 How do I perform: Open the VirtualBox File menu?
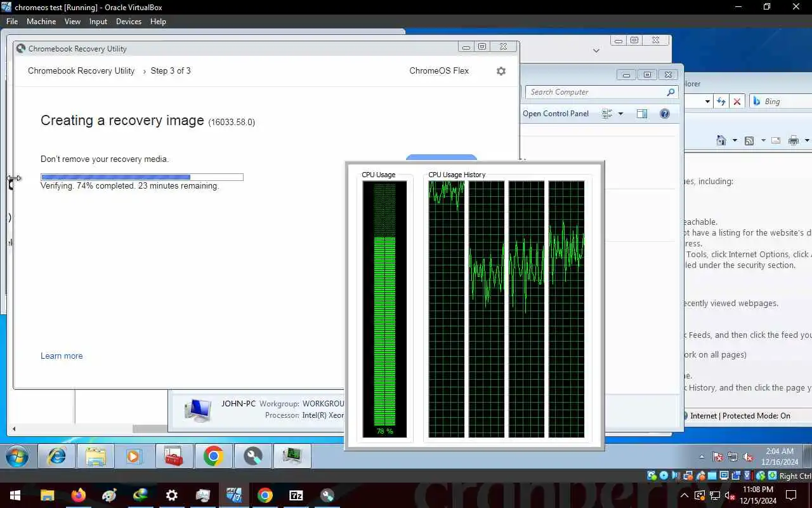coord(12,22)
